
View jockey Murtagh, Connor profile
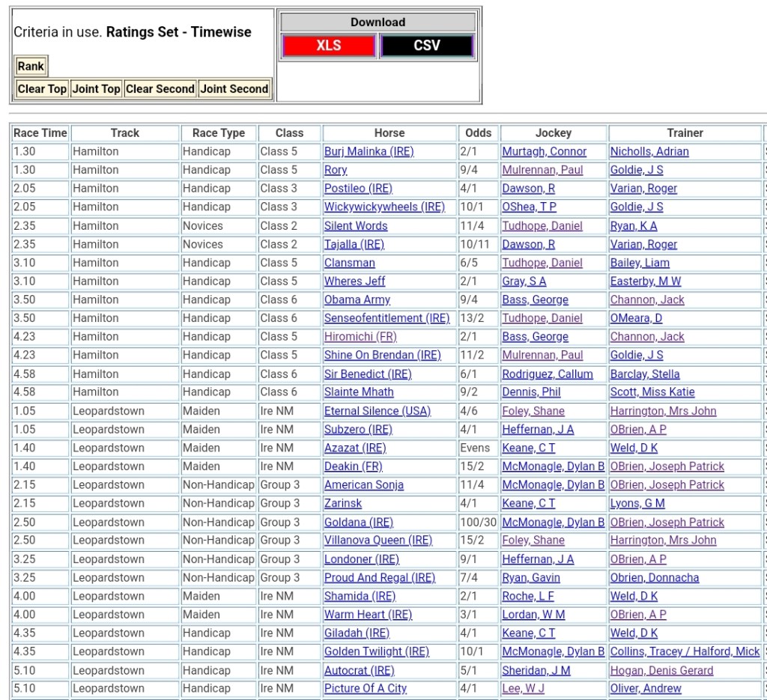pos(544,151)
